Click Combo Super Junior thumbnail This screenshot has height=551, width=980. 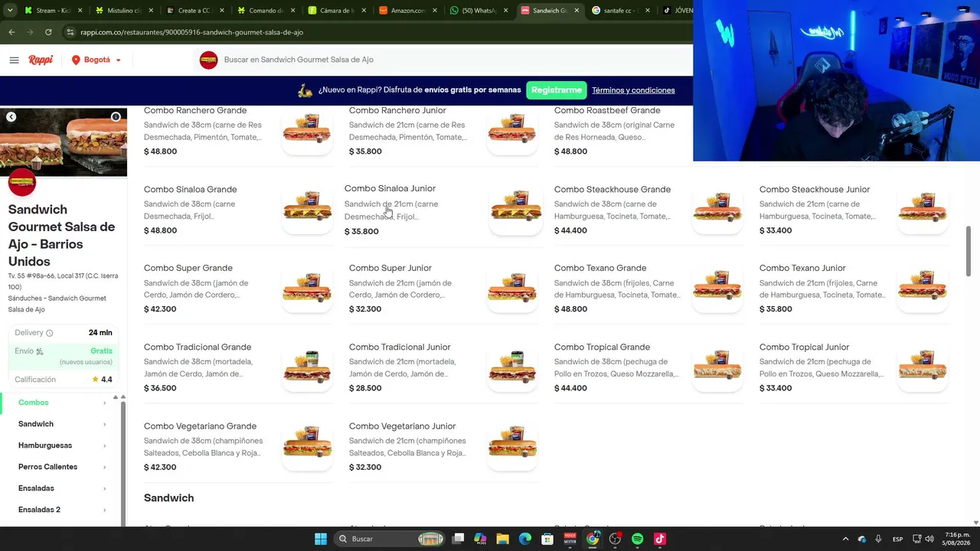click(x=512, y=289)
